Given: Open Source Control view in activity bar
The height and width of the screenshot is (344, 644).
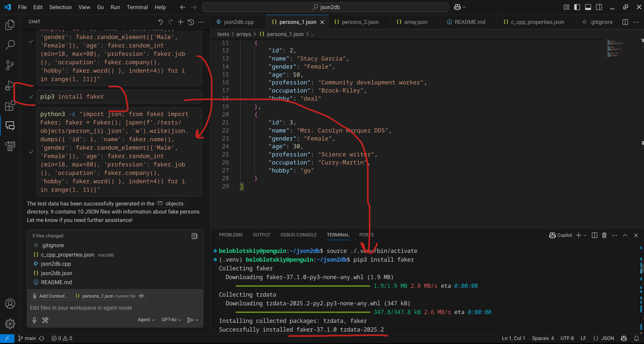Looking at the screenshot, I should pyautogui.click(x=10, y=65).
